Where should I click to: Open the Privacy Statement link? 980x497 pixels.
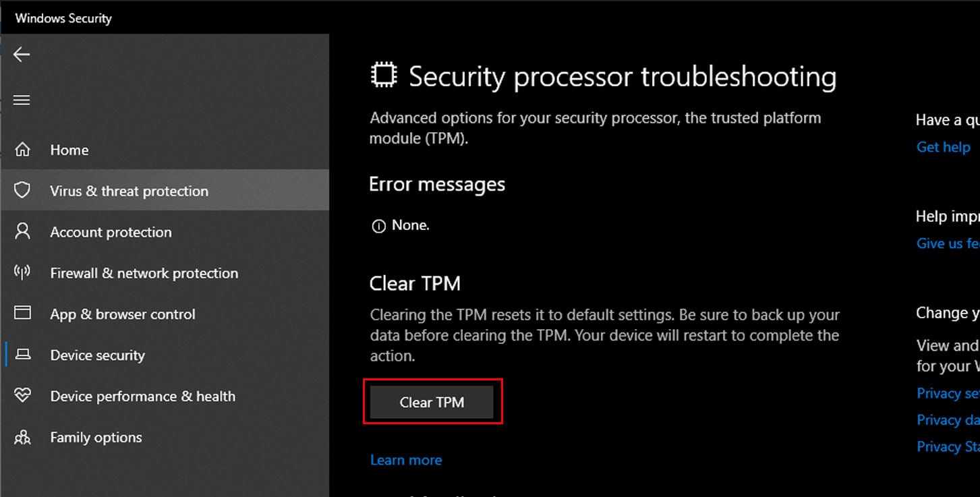tap(948, 446)
